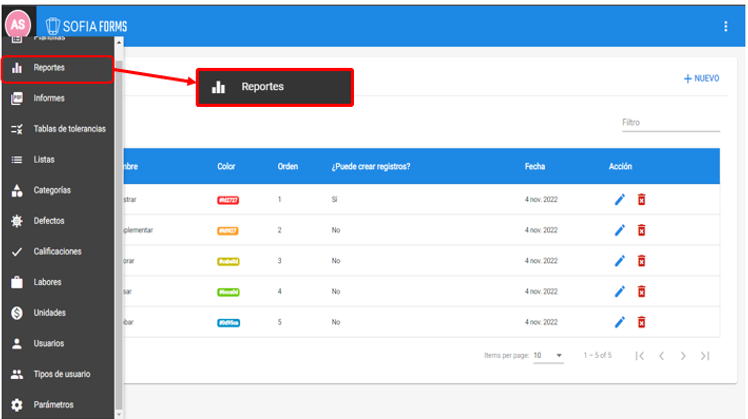This screenshot has height=419, width=748.
Task: Click the red color tag in row 1
Action: [x=229, y=200]
